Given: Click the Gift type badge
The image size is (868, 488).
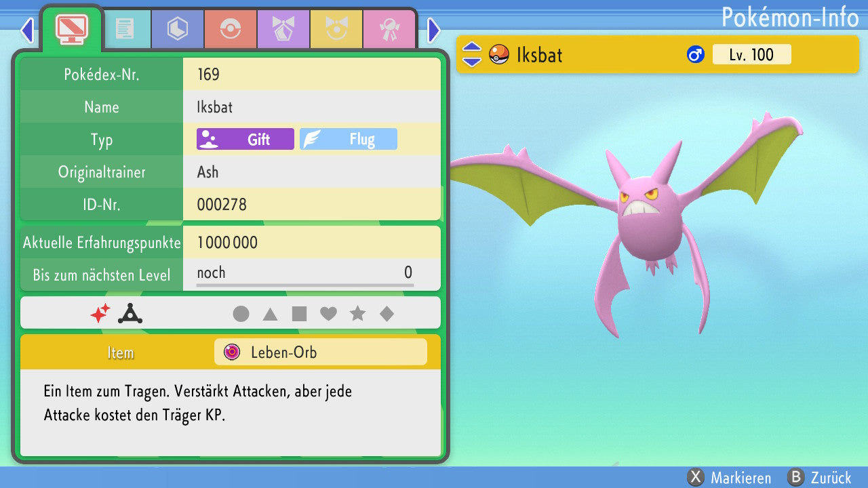Looking at the screenshot, I should pos(245,140).
